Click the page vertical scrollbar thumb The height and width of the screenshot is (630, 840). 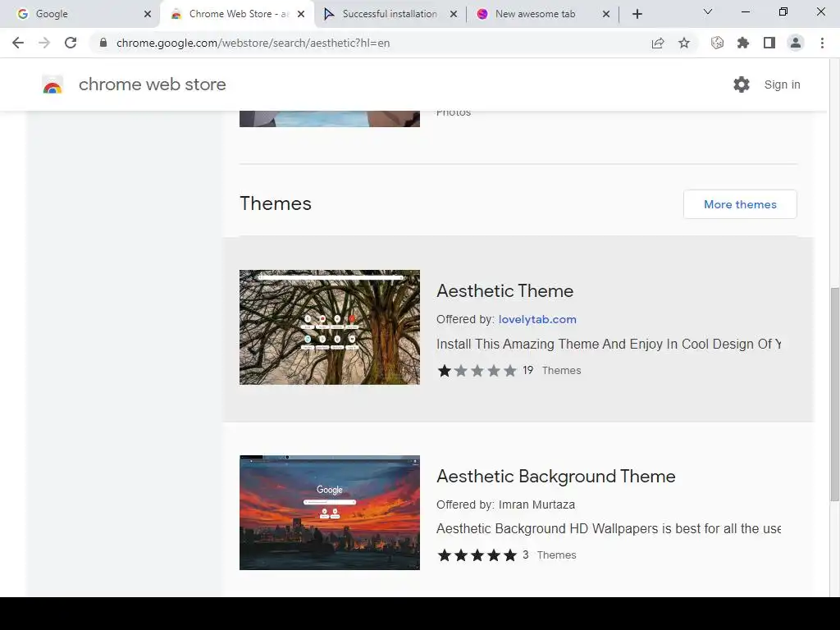pyautogui.click(x=834, y=395)
